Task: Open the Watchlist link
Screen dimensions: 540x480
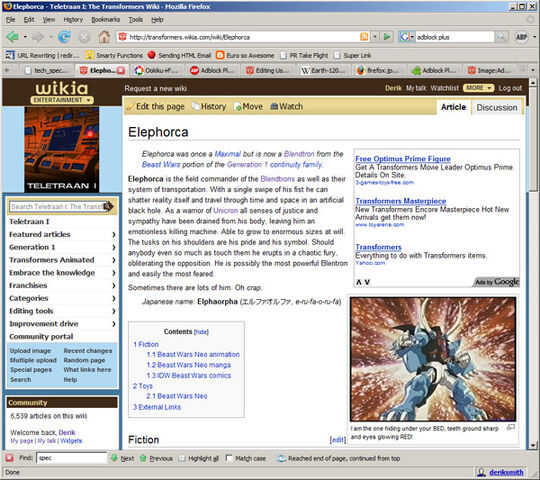Action: click(x=445, y=88)
